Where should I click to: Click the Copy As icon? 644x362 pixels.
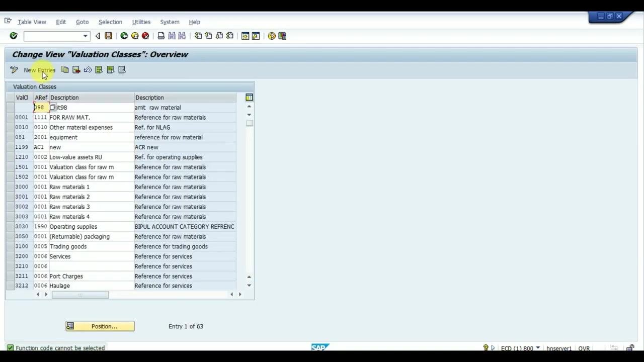click(x=65, y=70)
